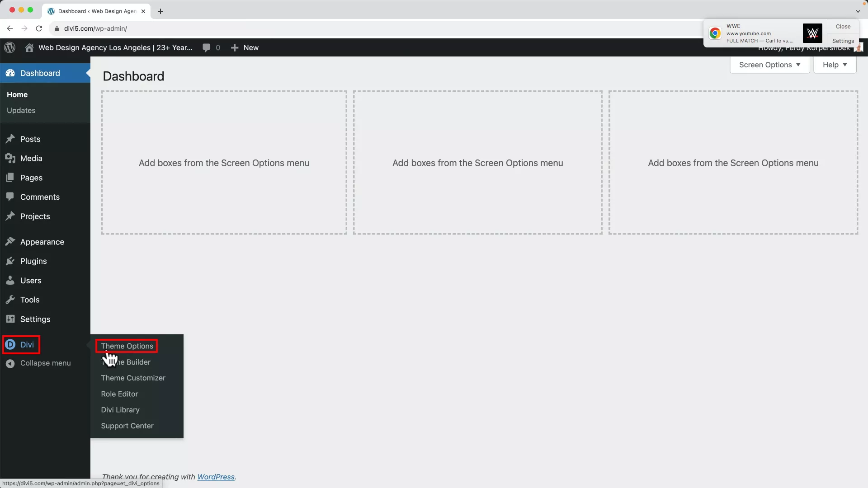The image size is (868, 488).
Task: Click the Media icon in sidebar
Action: (x=10, y=158)
